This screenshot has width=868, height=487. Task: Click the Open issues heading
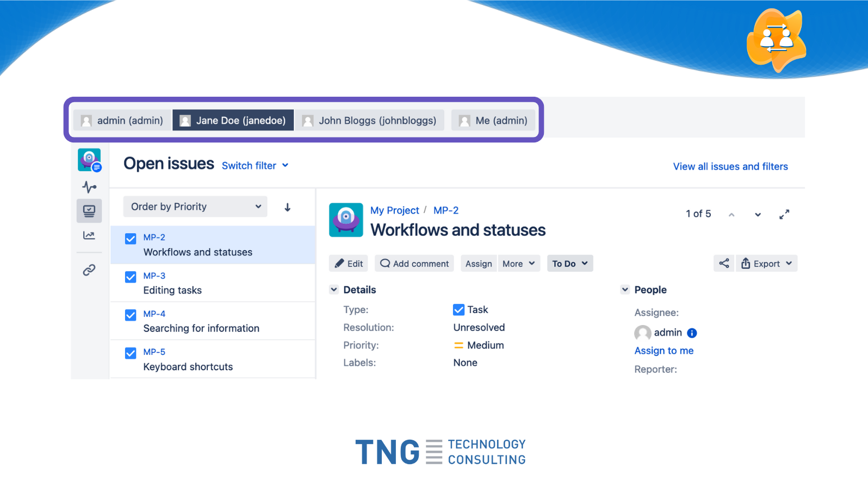tap(169, 164)
